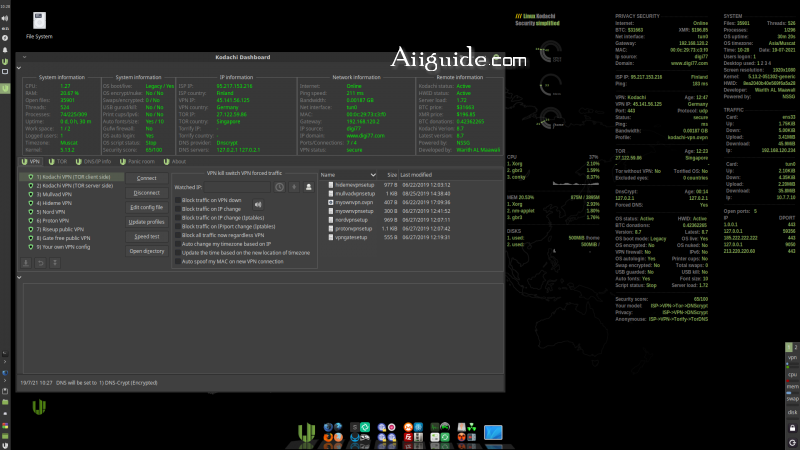Open the FileZilla apps group in the dock
The height and width of the screenshot is (450, 800).
coord(413,432)
